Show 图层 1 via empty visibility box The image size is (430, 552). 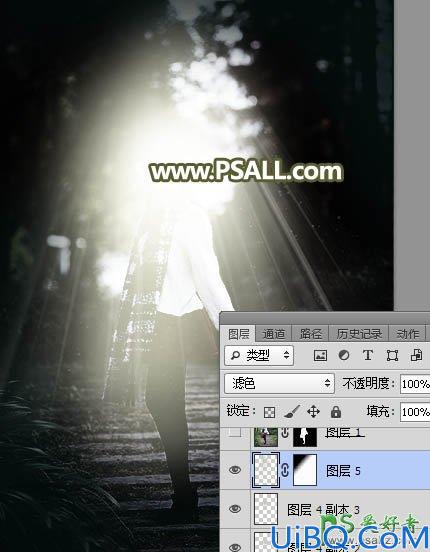235,433
